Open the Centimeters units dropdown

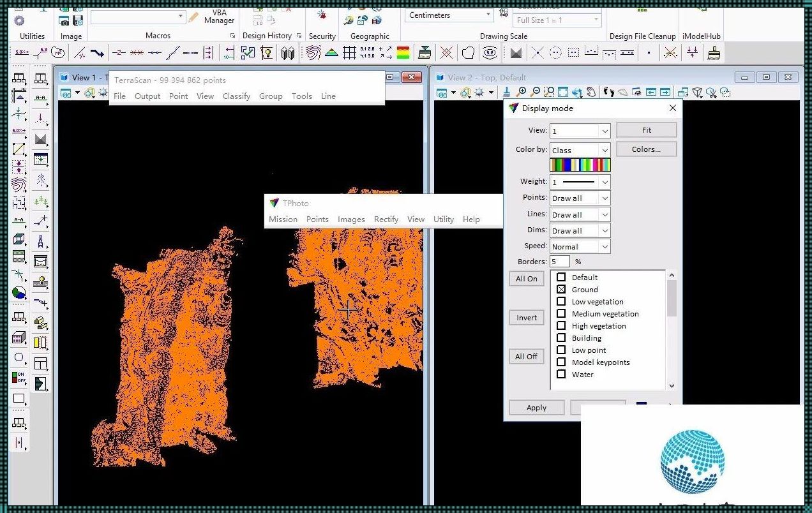point(449,15)
